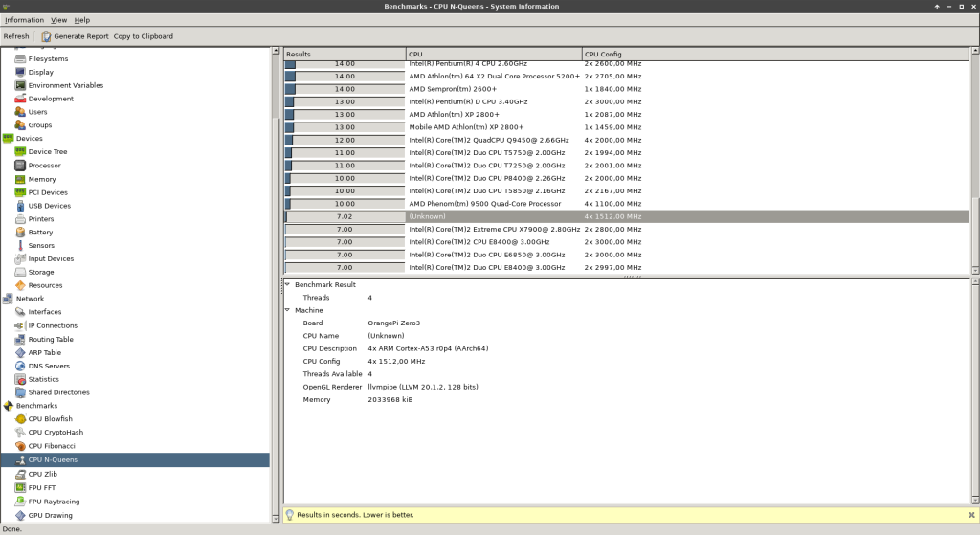Click the results table vertical scrollbar

point(975,163)
